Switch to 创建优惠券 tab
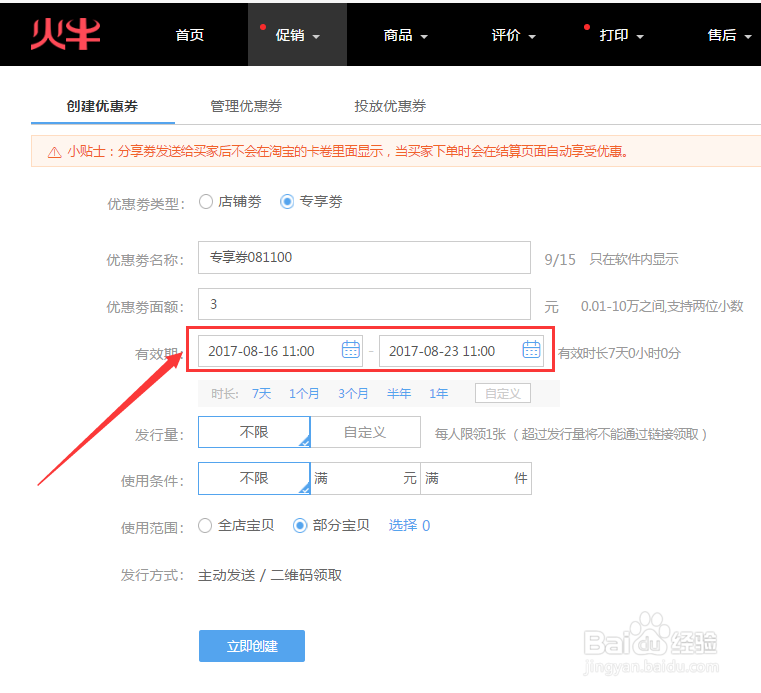Image resolution: width=761 pixels, height=693 pixels. point(102,106)
